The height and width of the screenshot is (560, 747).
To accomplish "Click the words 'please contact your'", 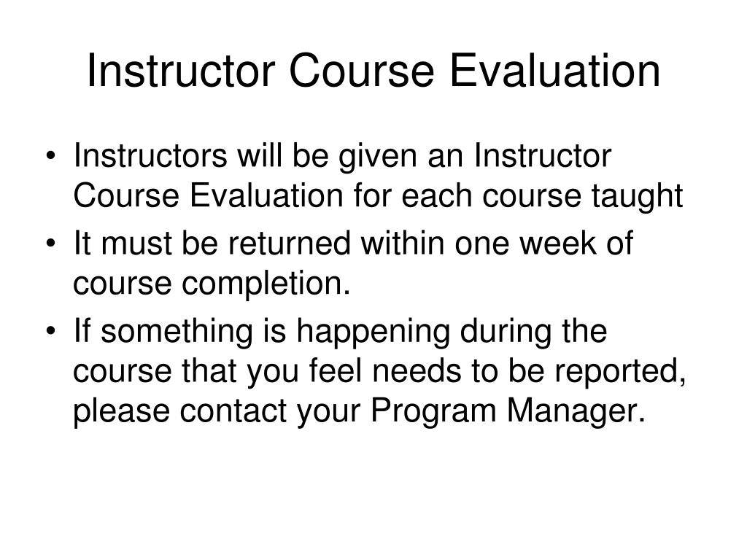I will point(217,412).
